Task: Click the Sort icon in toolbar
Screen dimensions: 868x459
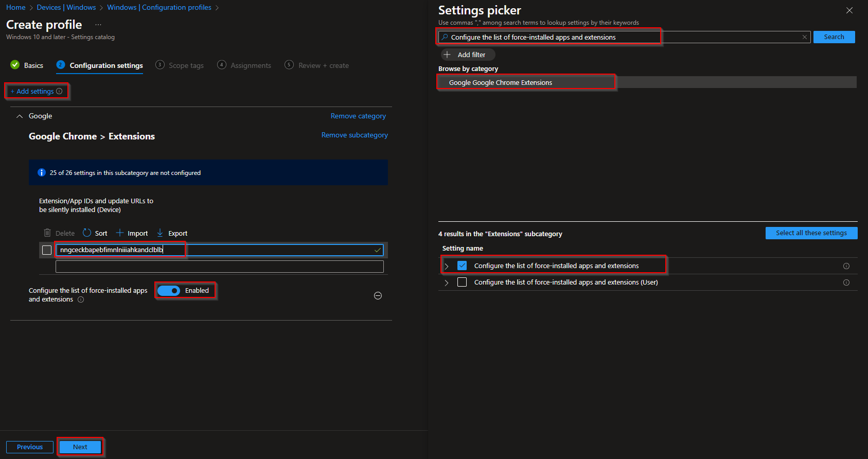Action: (x=87, y=233)
